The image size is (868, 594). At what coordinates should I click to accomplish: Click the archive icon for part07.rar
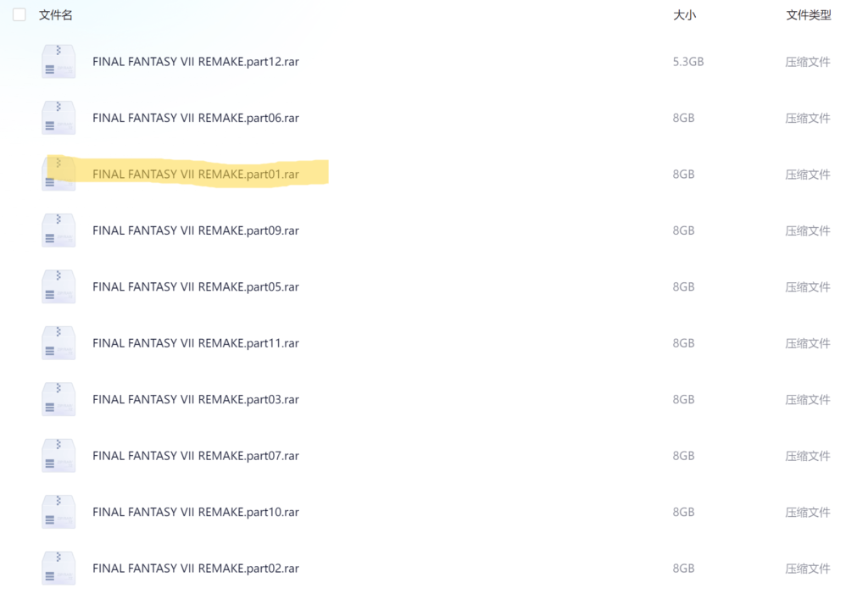pos(58,456)
